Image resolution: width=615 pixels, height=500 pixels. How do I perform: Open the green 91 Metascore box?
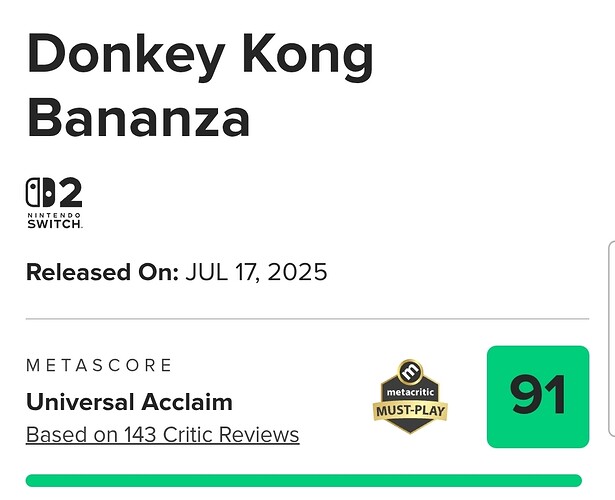click(x=537, y=396)
